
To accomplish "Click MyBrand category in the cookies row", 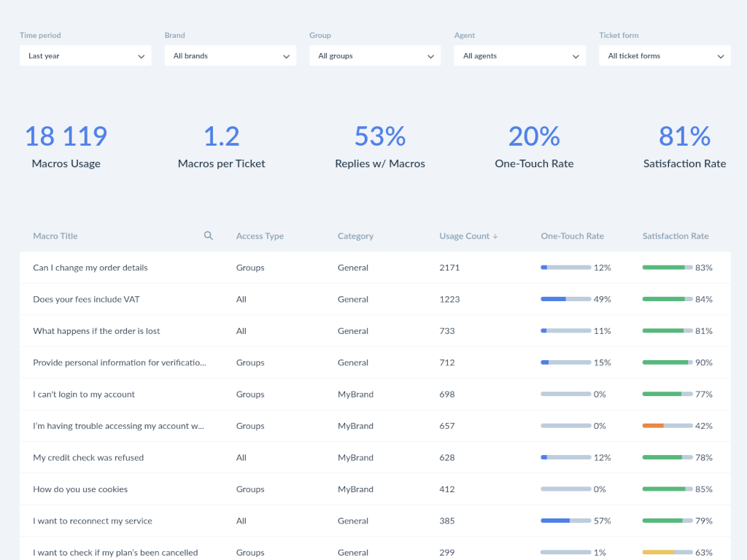I will click(355, 489).
